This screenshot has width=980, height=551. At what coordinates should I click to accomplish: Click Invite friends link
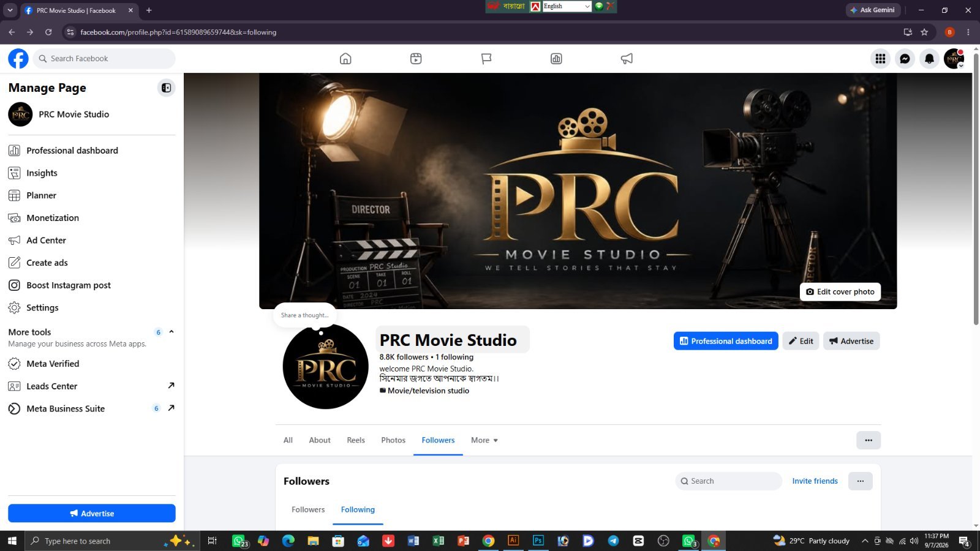tap(815, 481)
